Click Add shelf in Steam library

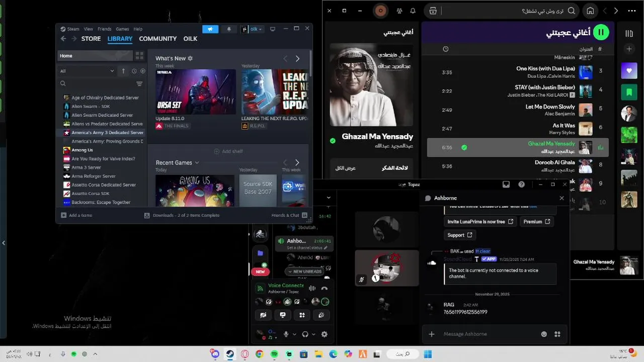pos(228,151)
